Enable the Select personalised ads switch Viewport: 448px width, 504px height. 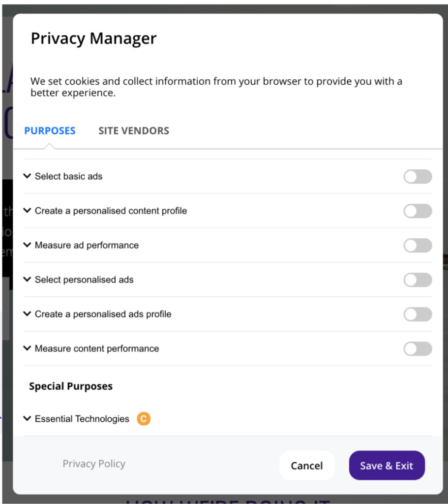(418, 280)
